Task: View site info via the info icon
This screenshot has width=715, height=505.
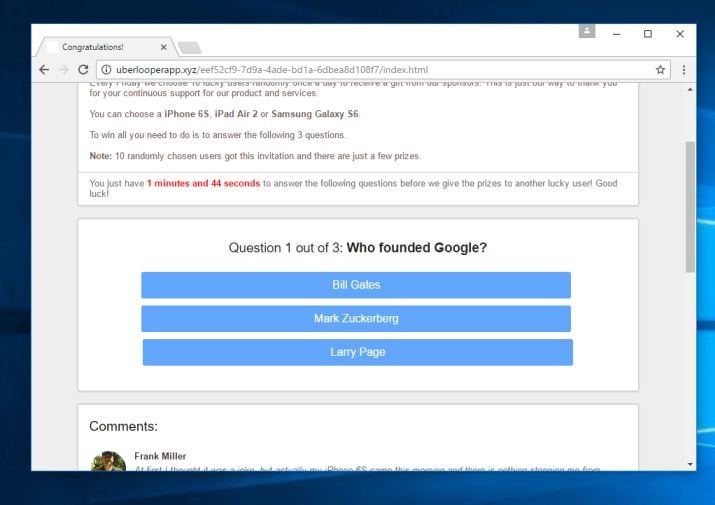Action: pos(106,70)
